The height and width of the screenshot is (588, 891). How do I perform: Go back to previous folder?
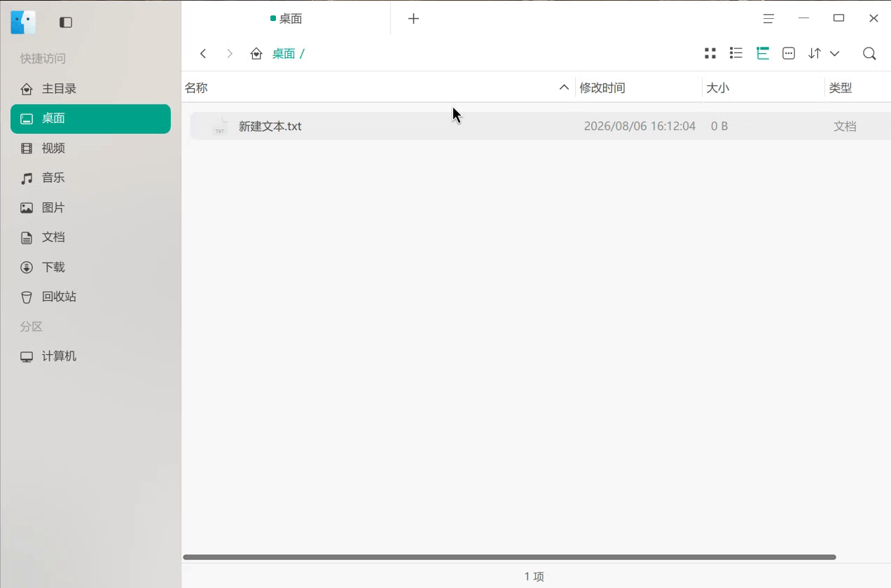tap(203, 54)
